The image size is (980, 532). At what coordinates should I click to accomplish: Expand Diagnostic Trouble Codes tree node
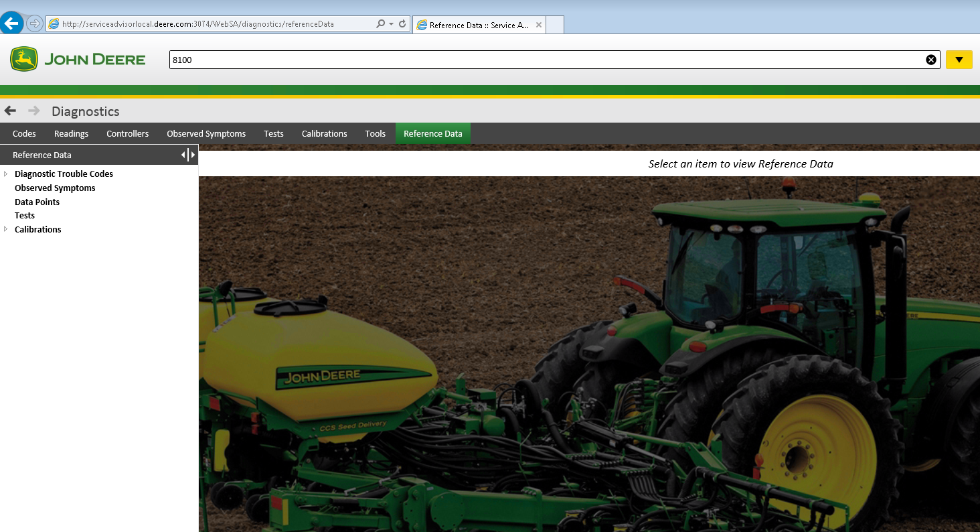coord(6,174)
